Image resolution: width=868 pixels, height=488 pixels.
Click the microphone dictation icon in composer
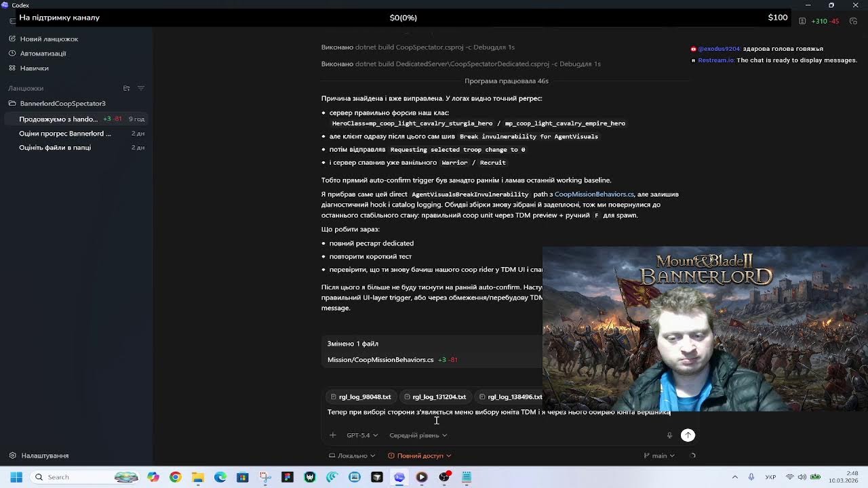click(669, 435)
